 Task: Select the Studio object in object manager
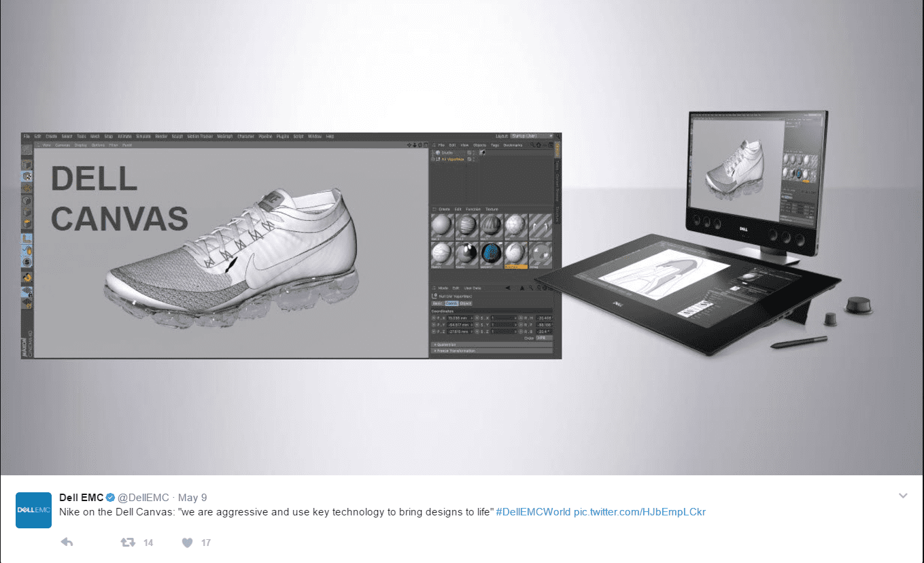point(447,153)
